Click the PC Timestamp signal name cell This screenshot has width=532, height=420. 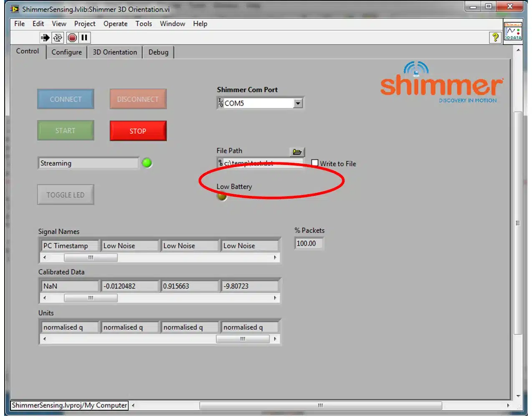pyautogui.click(x=70, y=246)
